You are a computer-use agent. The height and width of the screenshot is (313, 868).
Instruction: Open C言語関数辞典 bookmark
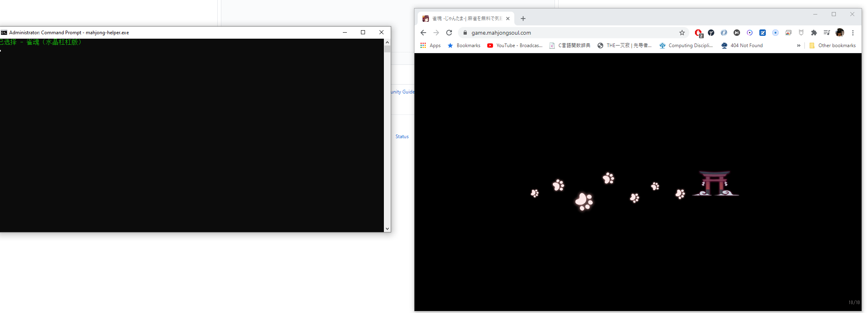(x=570, y=46)
